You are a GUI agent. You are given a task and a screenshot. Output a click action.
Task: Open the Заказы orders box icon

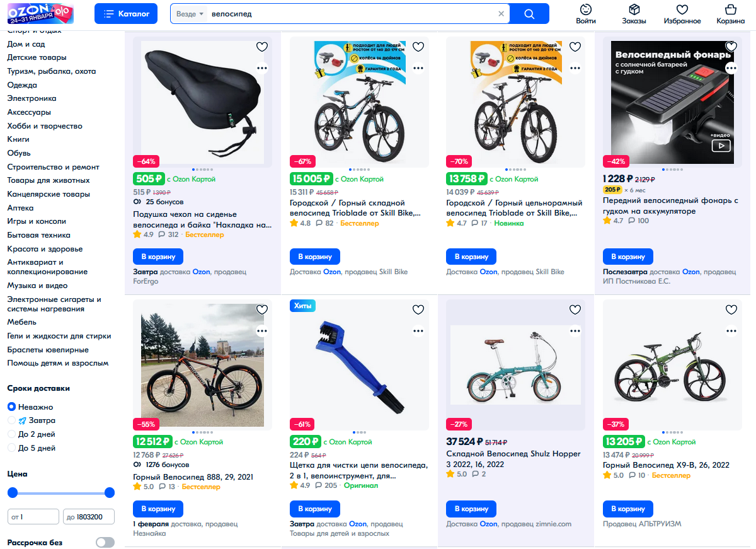point(634,14)
